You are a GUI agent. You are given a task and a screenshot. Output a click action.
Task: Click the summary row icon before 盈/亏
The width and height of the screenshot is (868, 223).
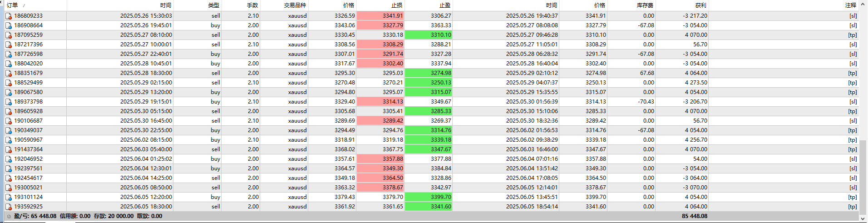[9, 216]
